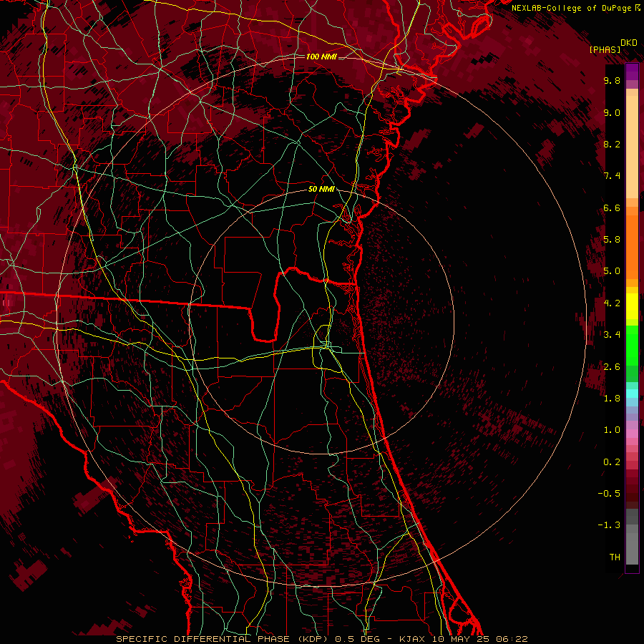Image resolution: width=644 pixels, height=644 pixels.
Task: Click the 5.0 scale value label
Action: point(612,271)
